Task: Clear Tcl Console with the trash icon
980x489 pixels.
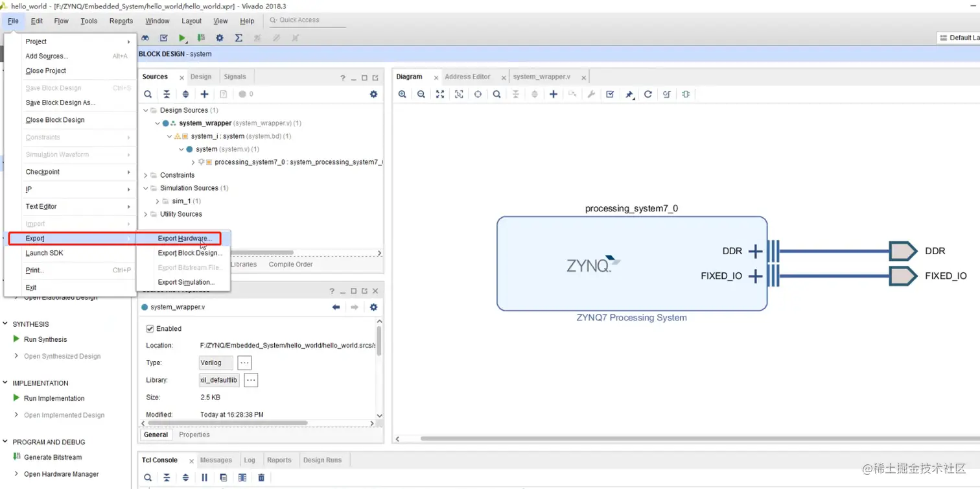Action: 261,477
